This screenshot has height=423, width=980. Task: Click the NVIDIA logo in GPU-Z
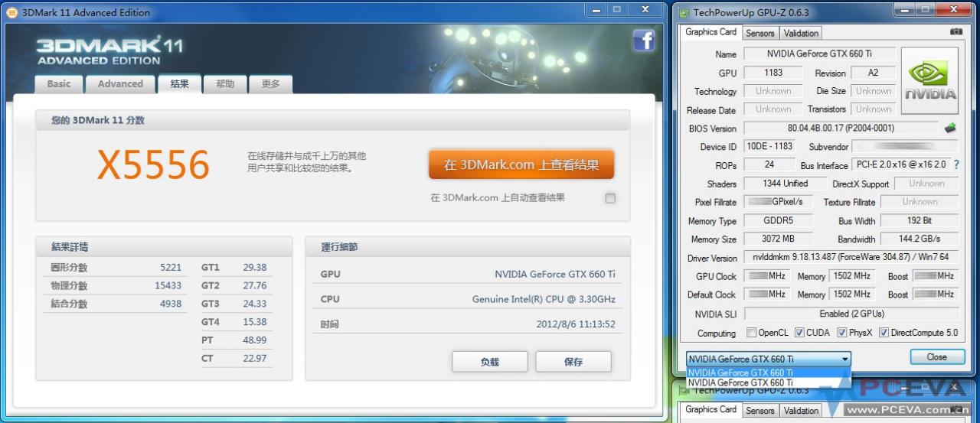(930, 83)
